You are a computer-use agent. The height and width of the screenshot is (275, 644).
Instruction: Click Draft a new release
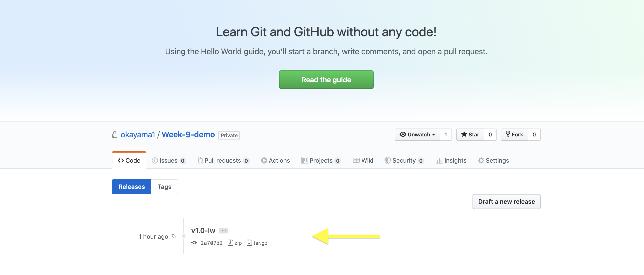506,202
